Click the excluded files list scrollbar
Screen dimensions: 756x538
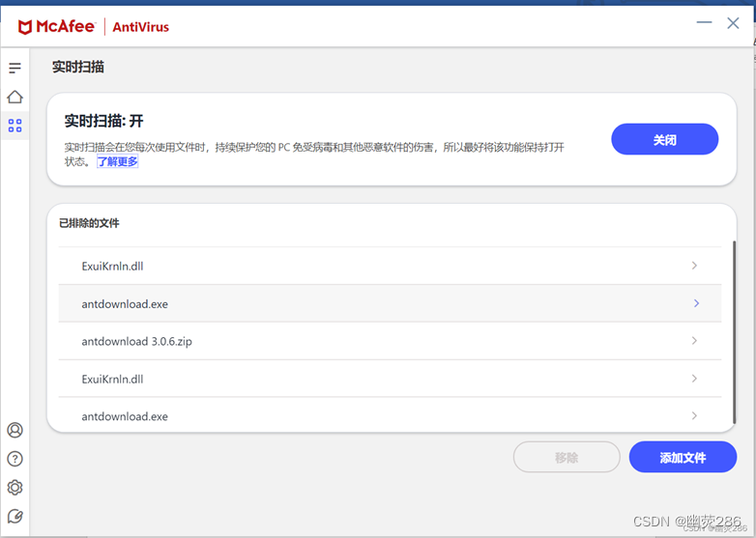[x=734, y=332]
